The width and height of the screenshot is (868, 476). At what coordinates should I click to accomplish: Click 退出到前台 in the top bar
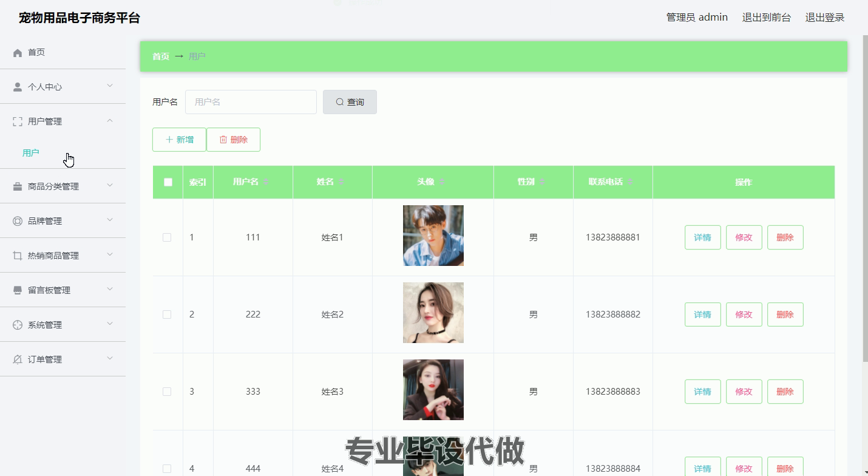pyautogui.click(x=766, y=18)
